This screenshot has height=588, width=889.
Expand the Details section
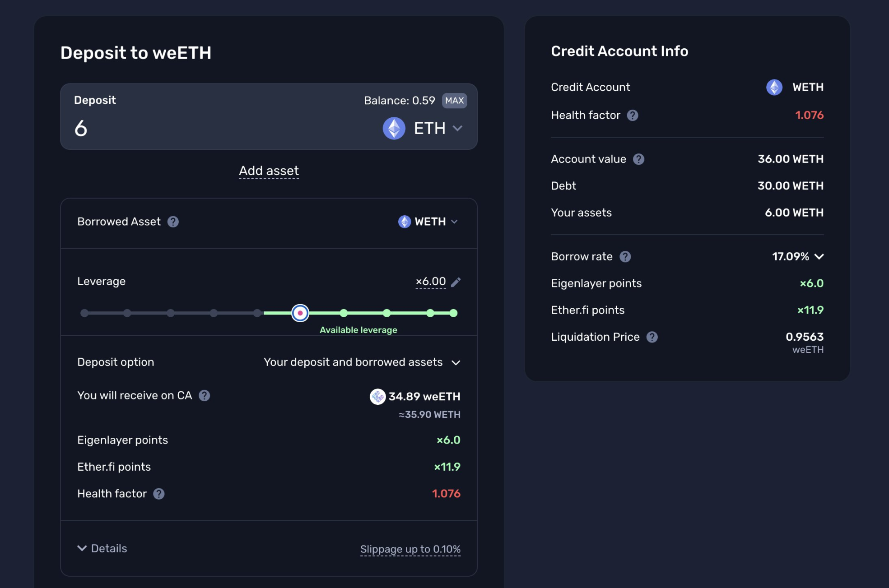(102, 548)
